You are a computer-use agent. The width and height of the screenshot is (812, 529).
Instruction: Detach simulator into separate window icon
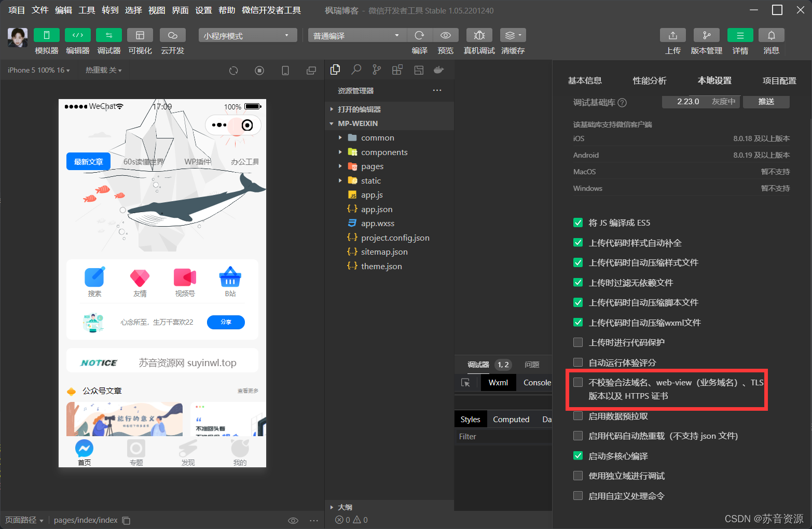tap(311, 71)
